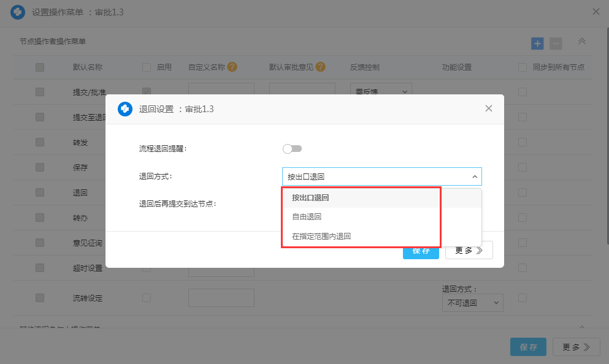Close the 设置操作菜单 window with the X
Screen dimensions: 609x364
596,12
